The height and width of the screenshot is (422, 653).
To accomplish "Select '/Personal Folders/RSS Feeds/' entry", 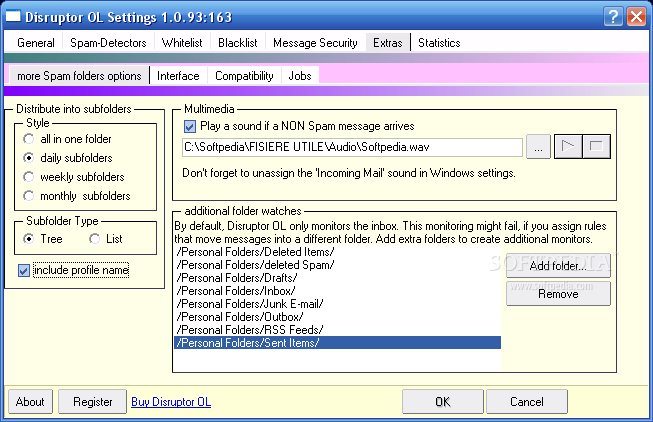I will tap(337, 330).
